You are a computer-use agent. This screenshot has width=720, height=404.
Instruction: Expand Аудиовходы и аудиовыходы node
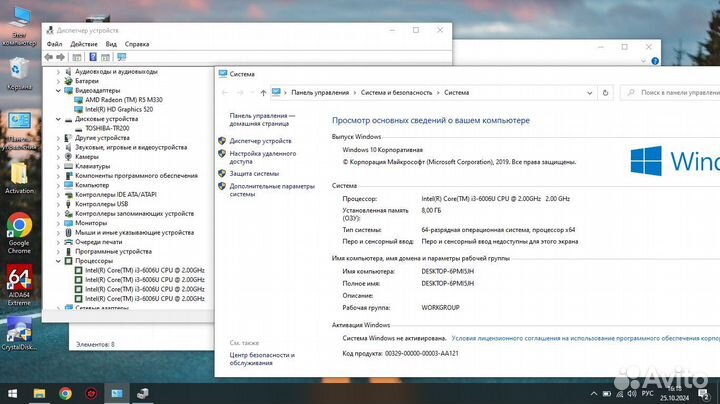click(58, 72)
